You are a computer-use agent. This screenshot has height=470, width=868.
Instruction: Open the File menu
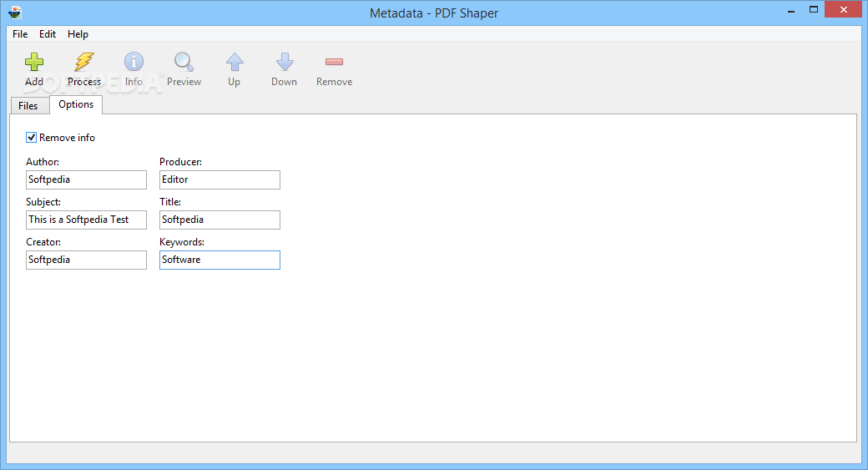pos(20,33)
